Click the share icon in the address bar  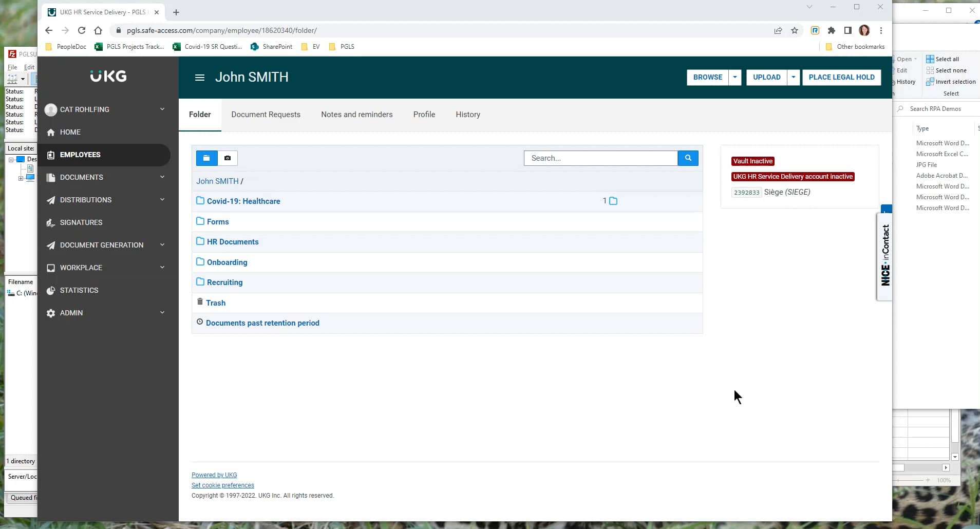[778, 30]
